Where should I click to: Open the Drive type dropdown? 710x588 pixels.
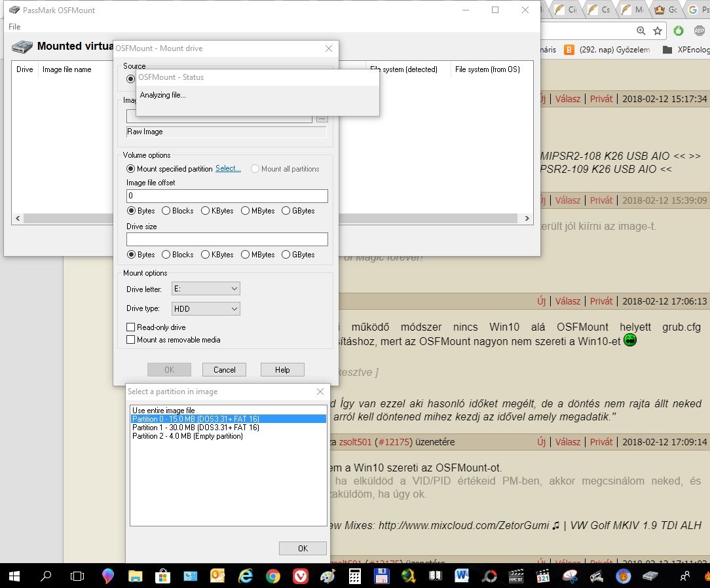[206, 308]
